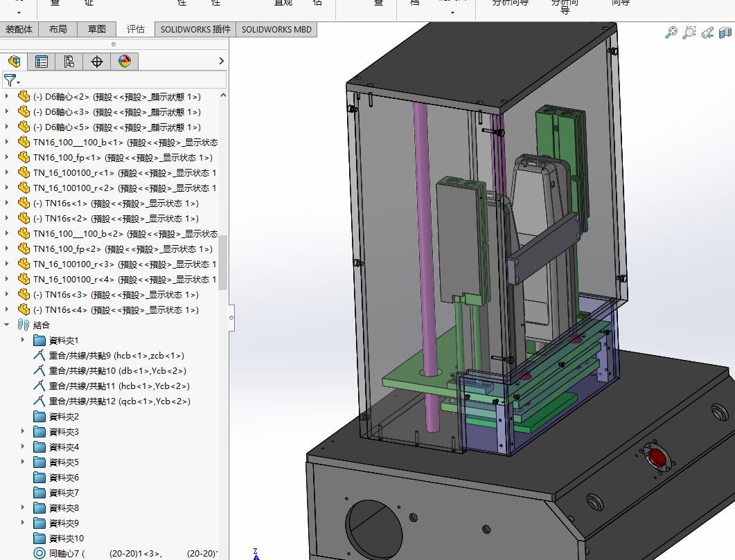Click the split handle above the manager tabs

(x=114, y=44)
